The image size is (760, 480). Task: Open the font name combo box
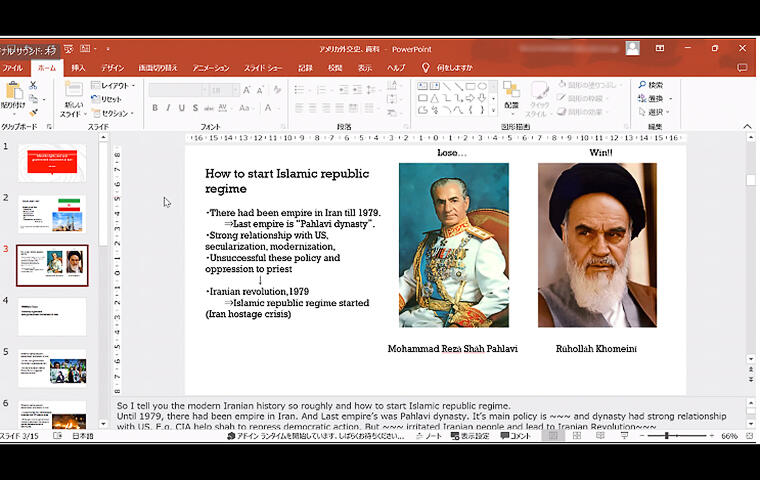click(179, 90)
